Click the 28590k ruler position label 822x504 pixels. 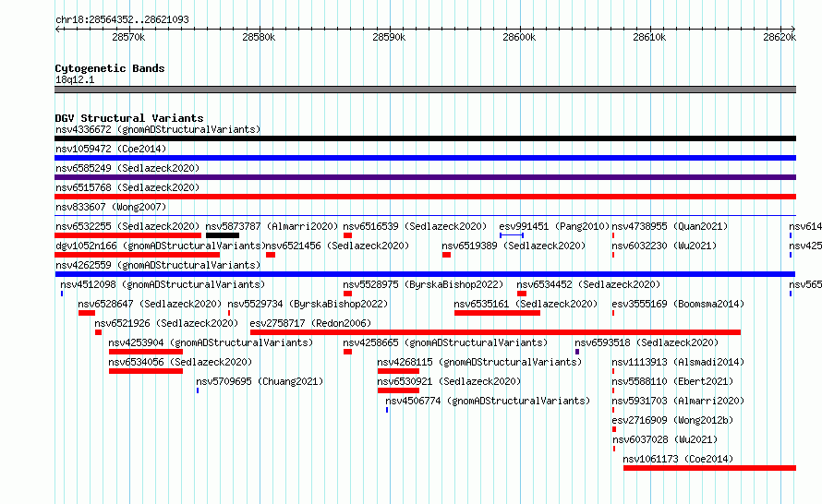389,37
